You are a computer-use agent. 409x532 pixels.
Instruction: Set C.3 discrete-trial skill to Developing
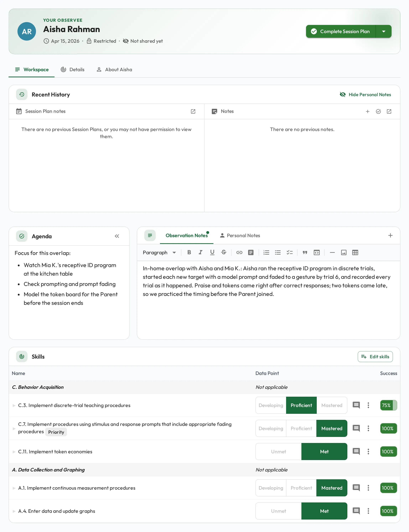(271, 405)
